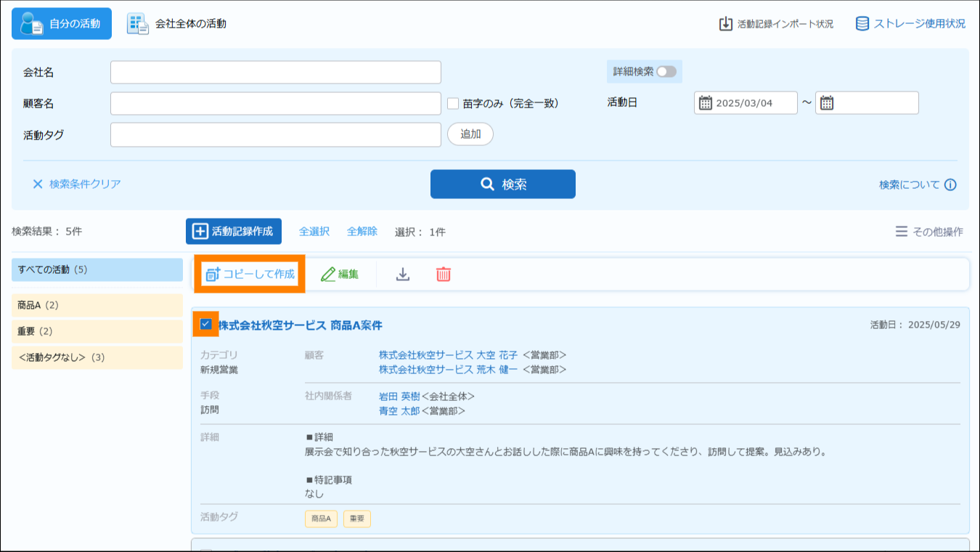Image resolution: width=980 pixels, height=552 pixels.
Task: Open the start date calendar icon
Action: [706, 103]
